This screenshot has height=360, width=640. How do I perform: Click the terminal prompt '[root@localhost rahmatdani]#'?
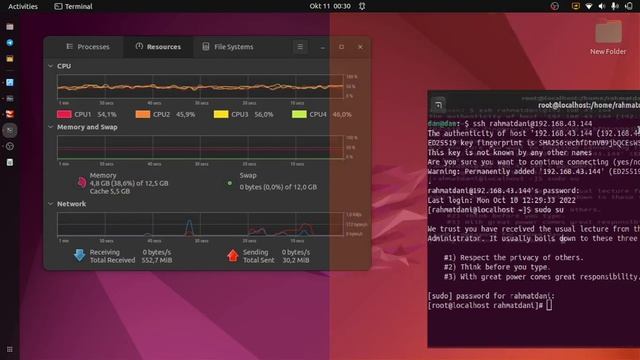[485, 305]
